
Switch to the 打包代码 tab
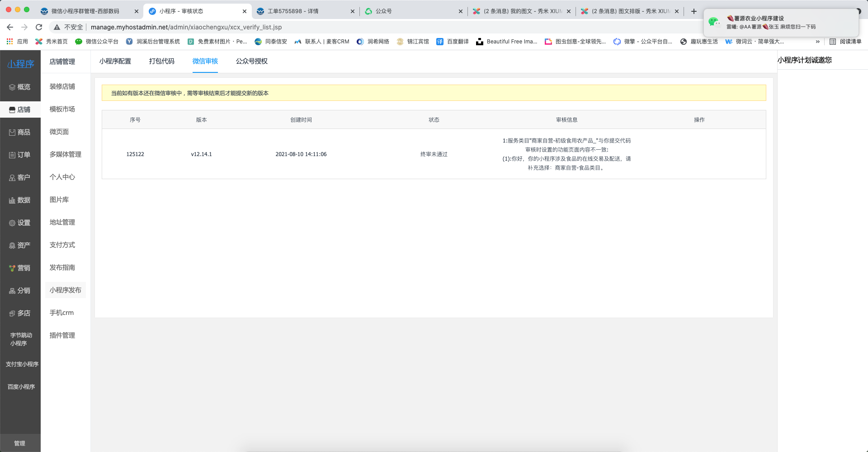click(161, 61)
